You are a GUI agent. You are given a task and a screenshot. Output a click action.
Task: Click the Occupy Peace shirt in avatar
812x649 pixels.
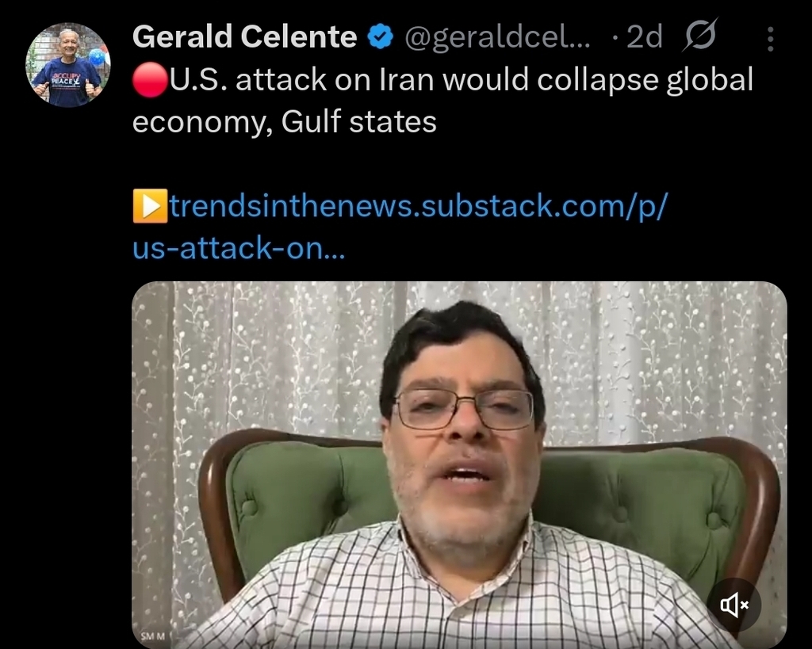click(x=67, y=82)
